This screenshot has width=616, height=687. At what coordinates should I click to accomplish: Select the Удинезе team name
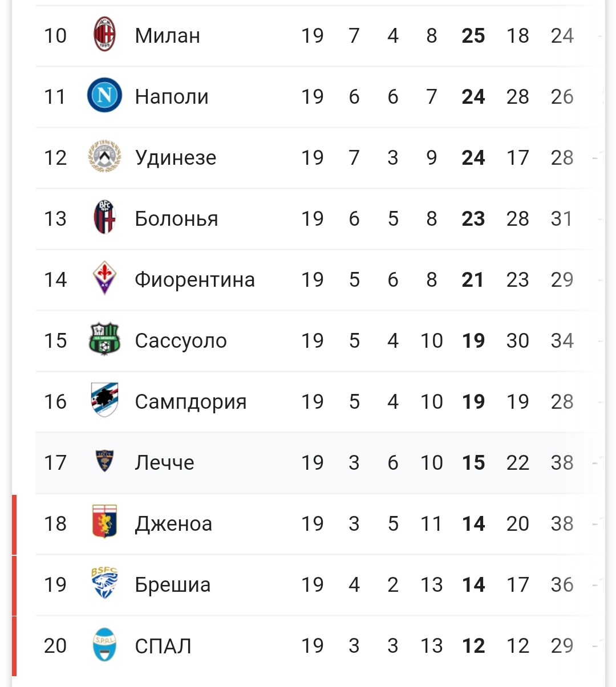(x=176, y=158)
